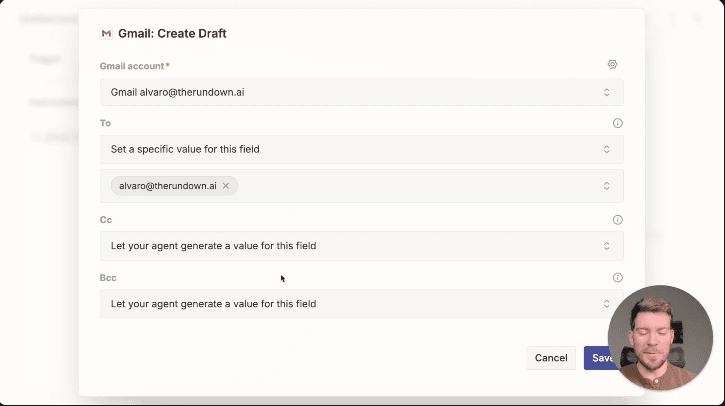Open the Bcc field mode dropdown
The width and height of the screenshot is (725, 406).
coord(362,304)
